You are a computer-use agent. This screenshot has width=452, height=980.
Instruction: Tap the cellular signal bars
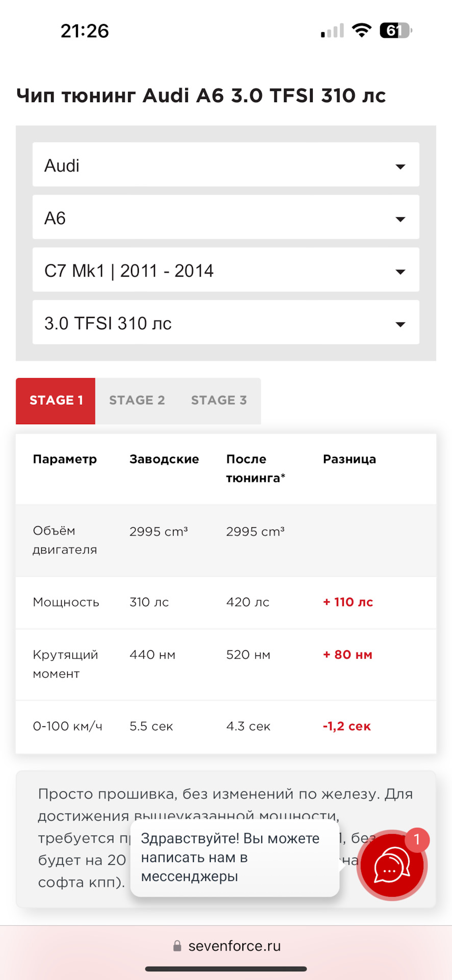click(332, 31)
